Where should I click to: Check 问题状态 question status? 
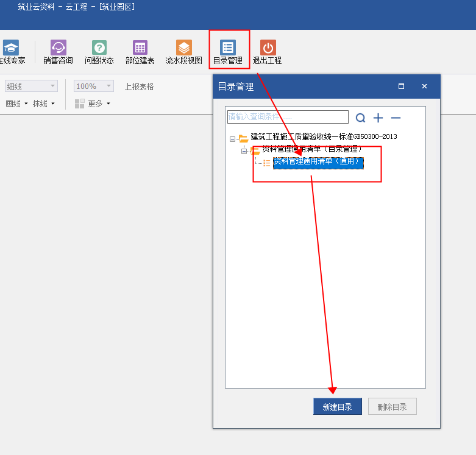(99, 52)
